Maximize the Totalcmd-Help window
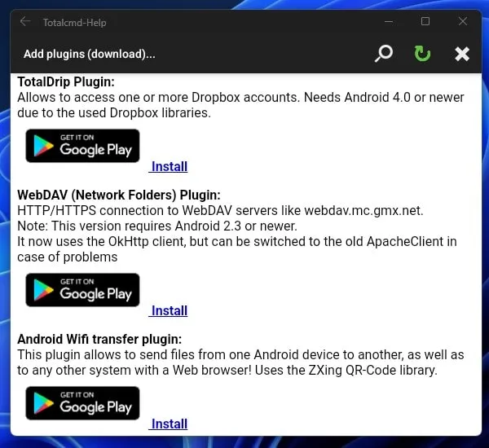Viewport: 489px width, 448px height. point(425,21)
